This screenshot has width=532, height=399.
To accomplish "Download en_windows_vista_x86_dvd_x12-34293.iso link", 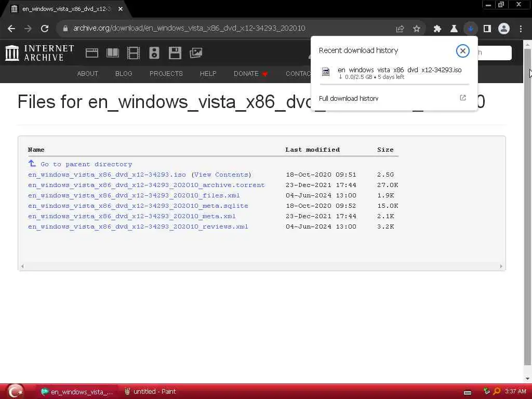I will pyautogui.click(x=107, y=175).
